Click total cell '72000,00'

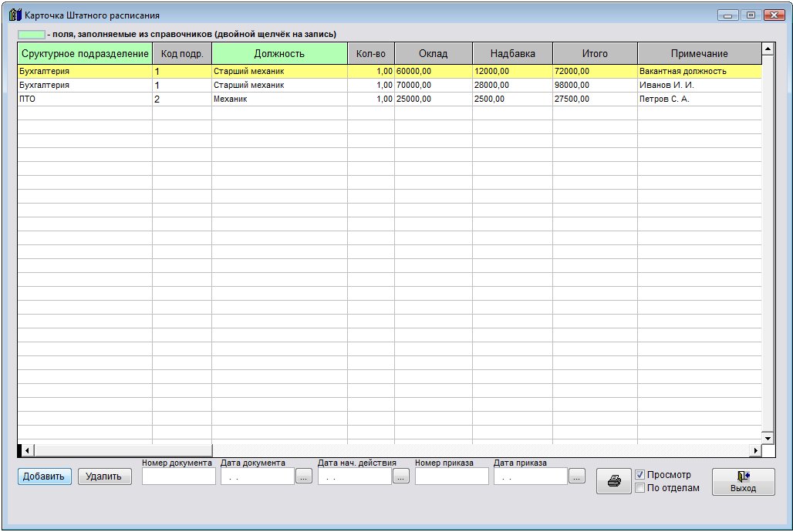point(596,71)
